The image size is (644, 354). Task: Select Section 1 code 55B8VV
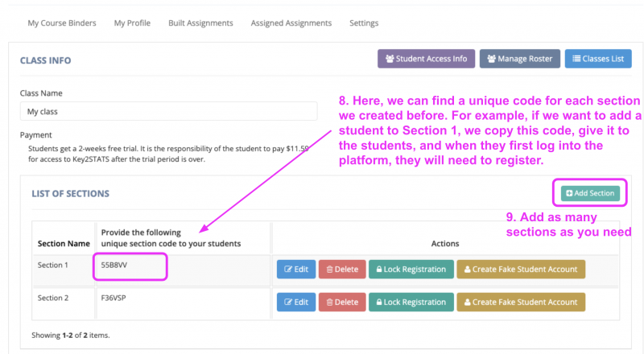click(116, 264)
